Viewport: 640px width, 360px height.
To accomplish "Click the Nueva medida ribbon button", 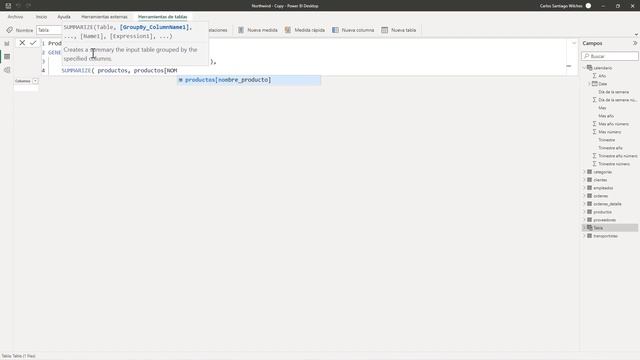I will 258,30.
